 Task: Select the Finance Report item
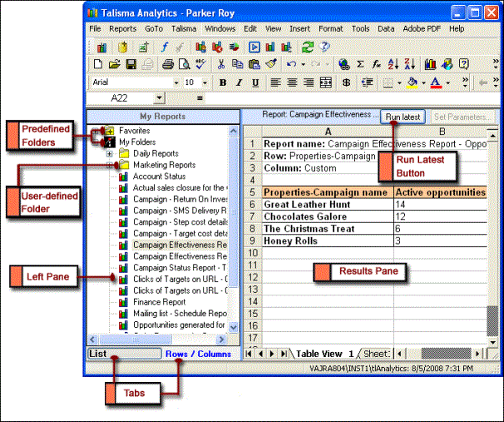159,302
